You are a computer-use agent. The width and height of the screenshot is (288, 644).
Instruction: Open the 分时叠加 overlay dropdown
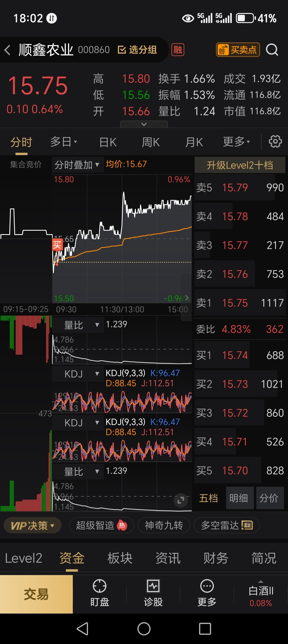pos(77,165)
